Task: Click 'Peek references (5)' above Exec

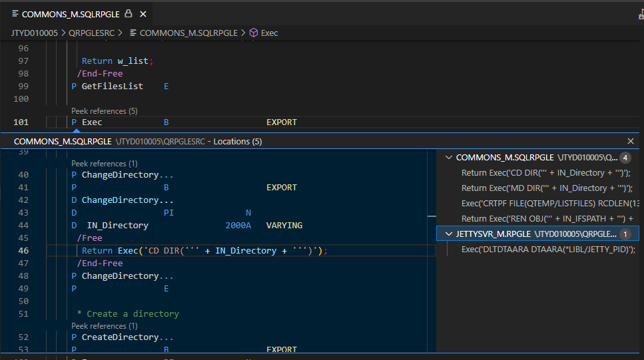Action: 104,111
